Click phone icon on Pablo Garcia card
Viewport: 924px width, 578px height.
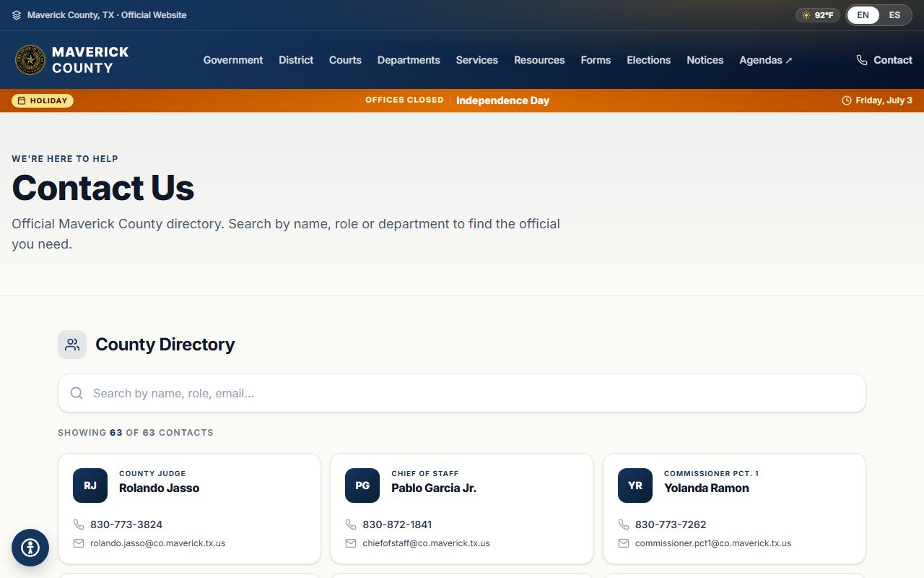(351, 525)
